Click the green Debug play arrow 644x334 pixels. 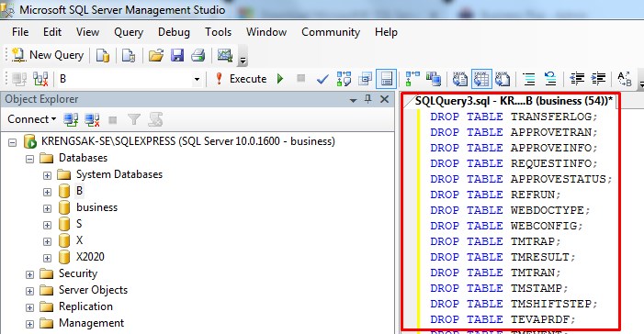(x=280, y=78)
